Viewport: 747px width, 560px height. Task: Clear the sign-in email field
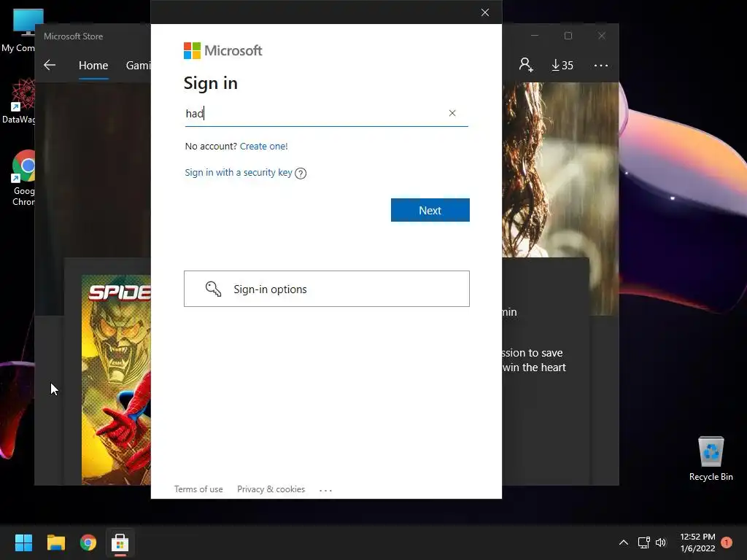point(452,113)
